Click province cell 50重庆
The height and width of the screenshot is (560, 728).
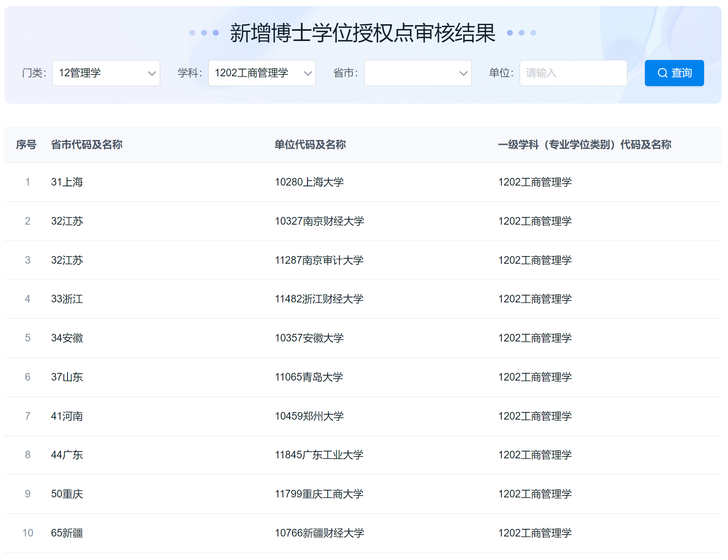(x=67, y=494)
